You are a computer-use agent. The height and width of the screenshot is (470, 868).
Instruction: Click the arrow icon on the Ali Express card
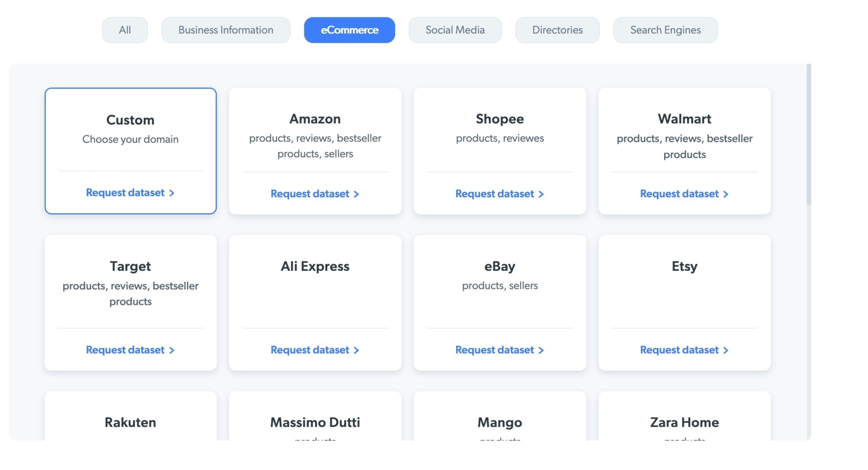357,350
